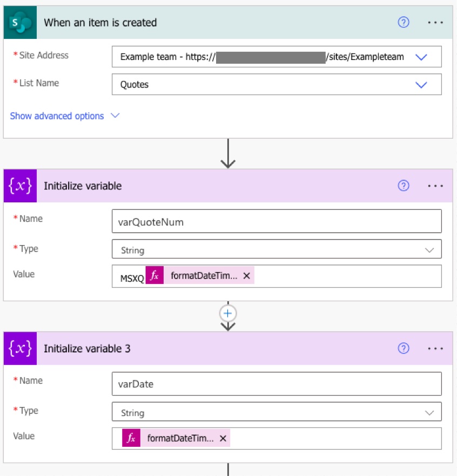Image resolution: width=457 pixels, height=476 pixels.
Task: Open help for Initialize variable card
Action: (x=404, y=186)
